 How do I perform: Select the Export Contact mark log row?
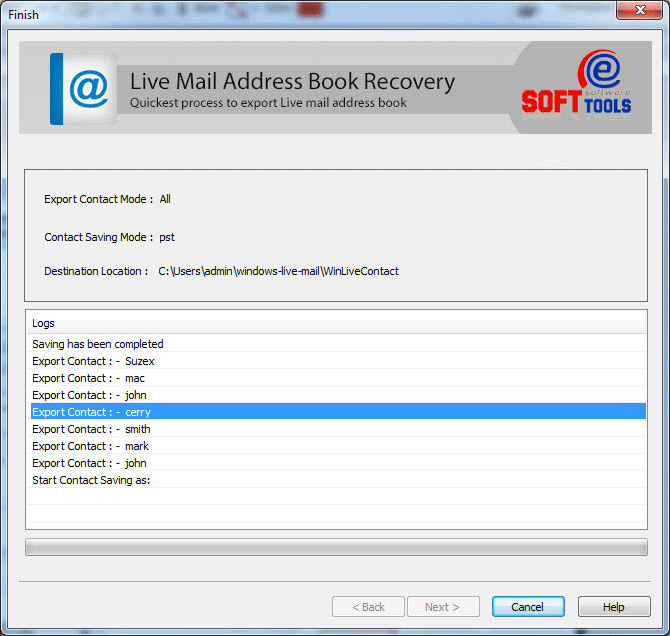[90, 446]
